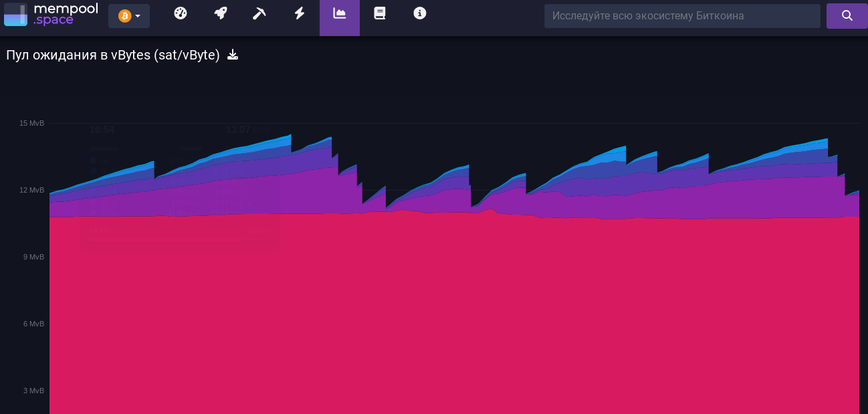Click the 12 MvB axis label
The image size is (868, 414).
point(31,190)
